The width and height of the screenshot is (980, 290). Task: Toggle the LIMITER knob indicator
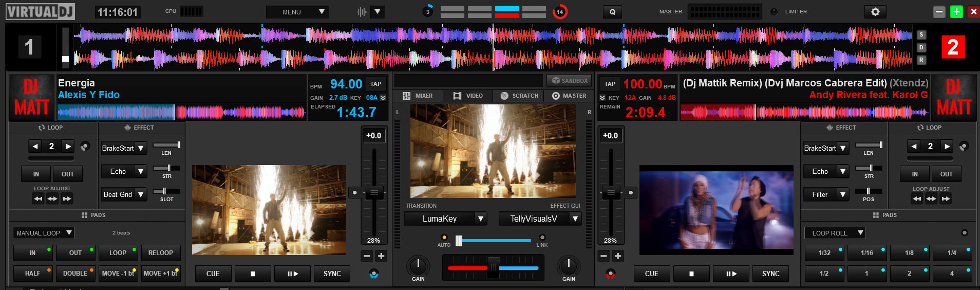tap(774, 12)
